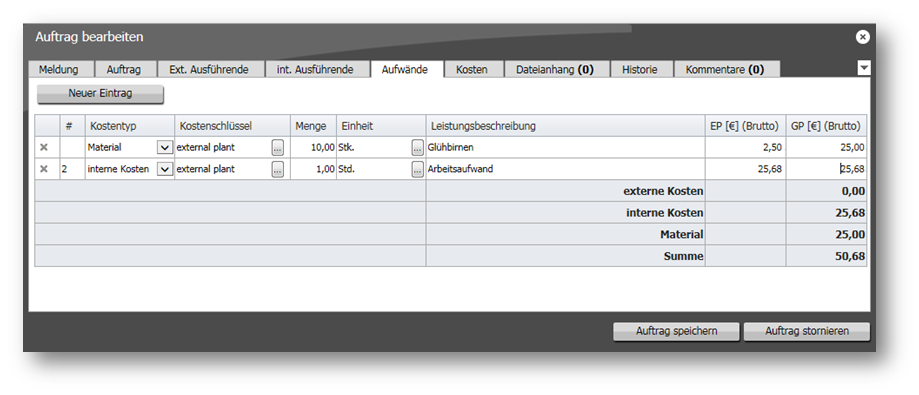
Task: Click external plant field in Material row
Action: [x=223, y=148]
